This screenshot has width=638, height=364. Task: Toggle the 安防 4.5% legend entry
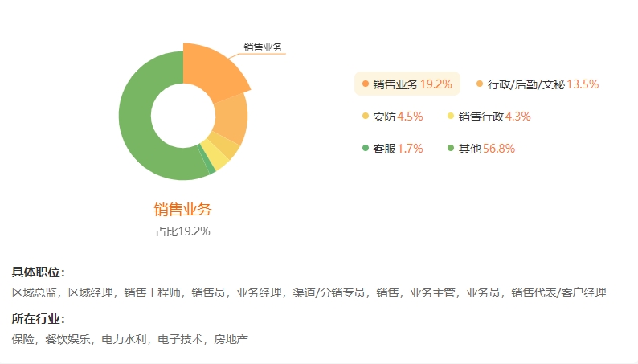393,117
